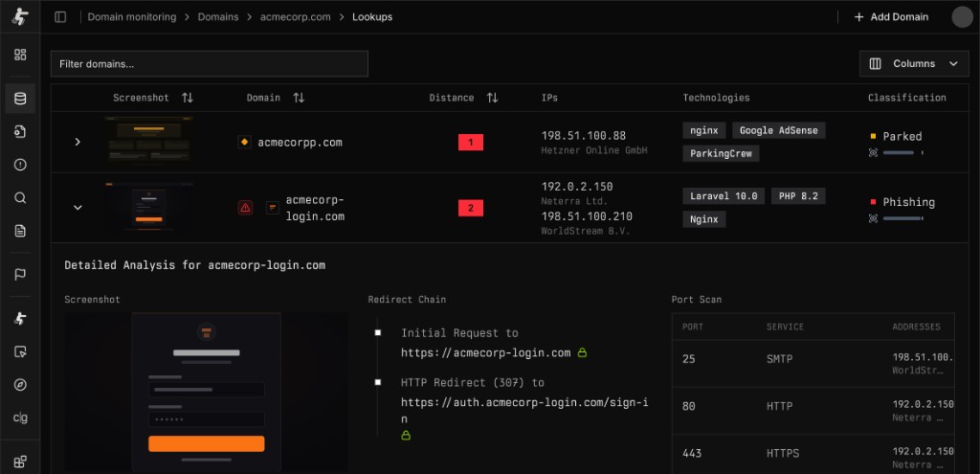This screenshot has height=474, width=980.
Task: Open the compass icon in sidebar
Action: (x=20, y=385)
